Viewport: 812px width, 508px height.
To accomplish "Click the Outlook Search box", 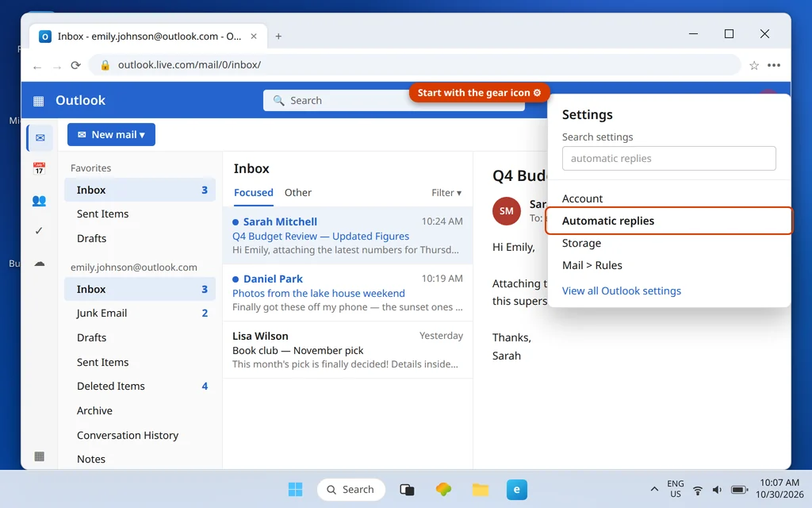I will point(393,101).
